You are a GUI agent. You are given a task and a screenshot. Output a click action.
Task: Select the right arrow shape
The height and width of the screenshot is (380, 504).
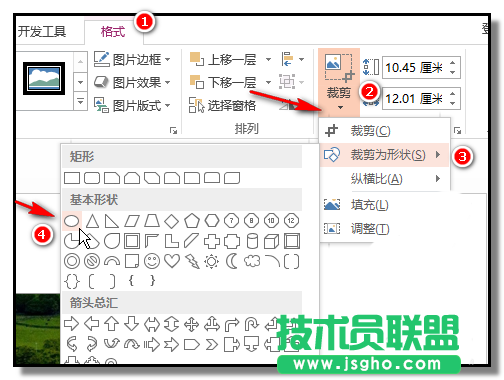click(72, 324)
